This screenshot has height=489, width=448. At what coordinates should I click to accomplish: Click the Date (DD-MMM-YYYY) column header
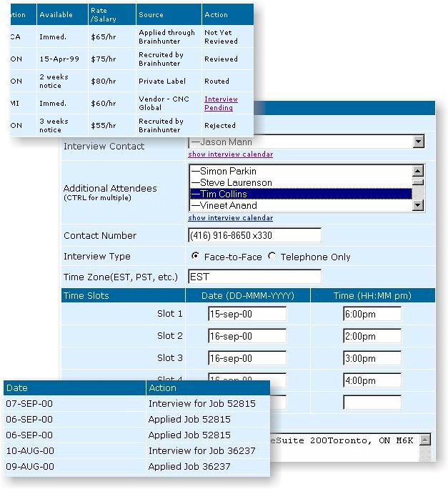(248, 295)
